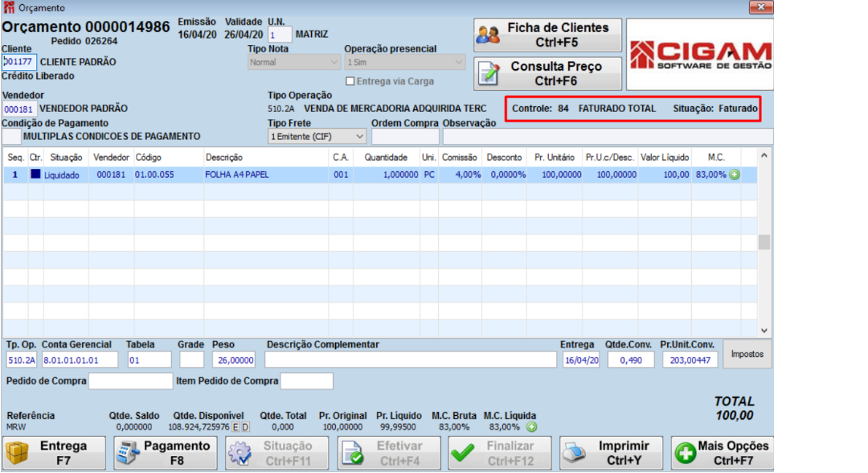The image size is (868, 473).
Task: Close the Orçamento window
Action: [x=760, y=7]
